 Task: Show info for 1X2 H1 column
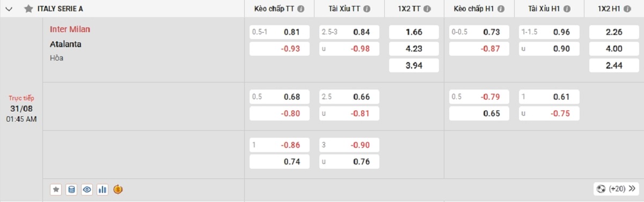click(631, 9)
